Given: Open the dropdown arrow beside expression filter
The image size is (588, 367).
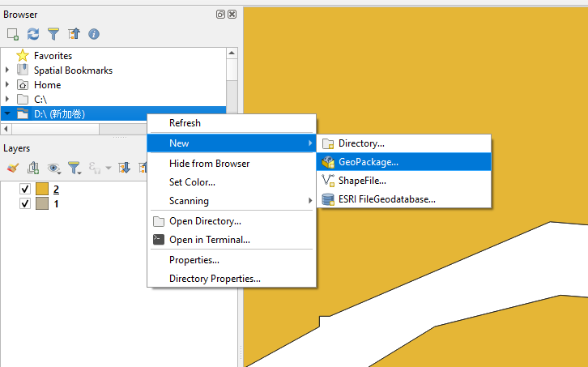Looking at the screenshot, I should point(109,168).
